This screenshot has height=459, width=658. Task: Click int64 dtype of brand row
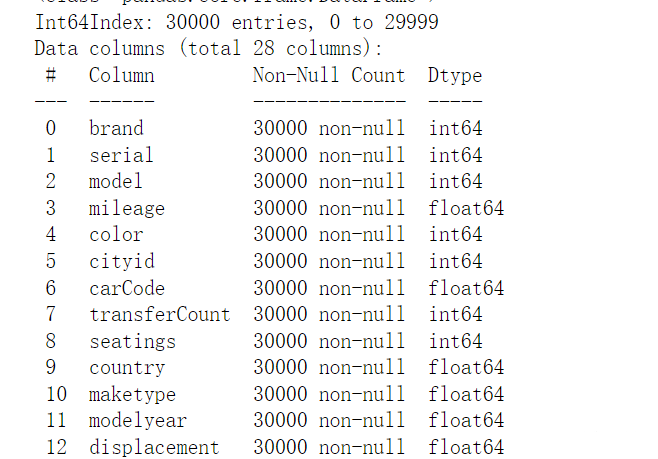click(455, 128)
